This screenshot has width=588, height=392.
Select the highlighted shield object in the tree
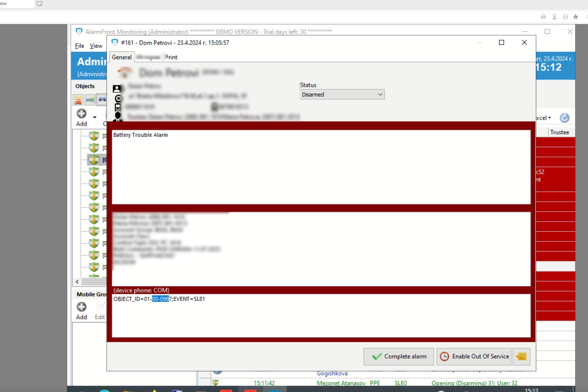(x=94, y=160)
